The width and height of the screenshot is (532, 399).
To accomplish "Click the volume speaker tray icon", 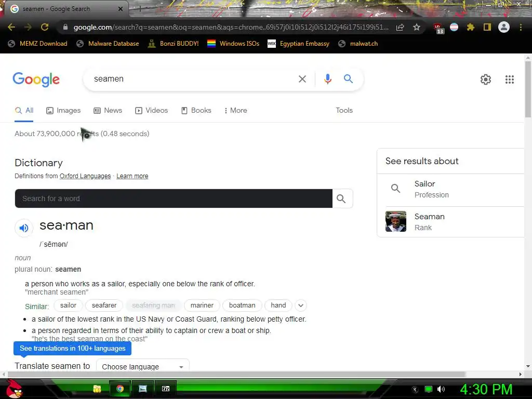I will pos(441,389).
